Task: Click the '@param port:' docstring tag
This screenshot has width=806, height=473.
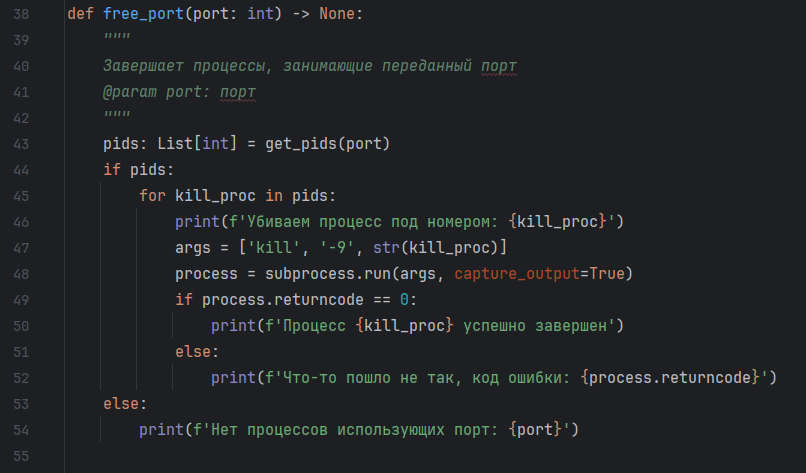Action: coord(157,92)
